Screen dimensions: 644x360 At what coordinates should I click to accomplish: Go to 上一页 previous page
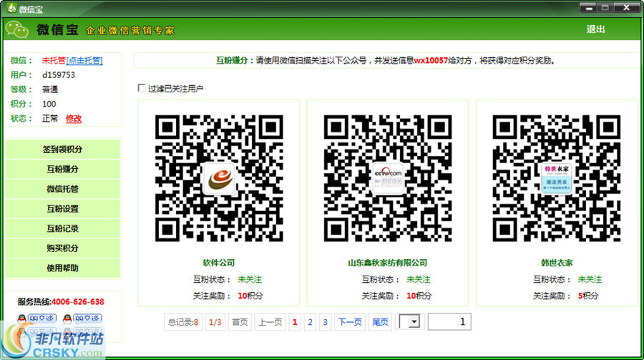tap(270, 322)
